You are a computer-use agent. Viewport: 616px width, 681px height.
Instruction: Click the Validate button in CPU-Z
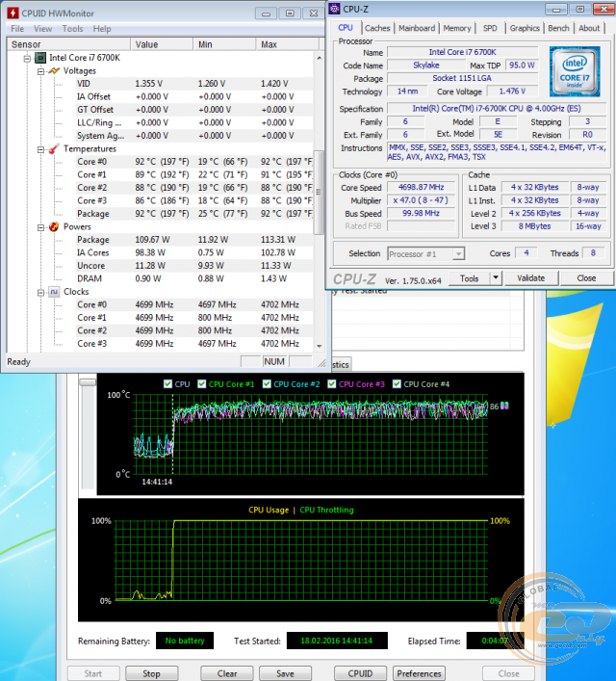[x=530, y=278]
